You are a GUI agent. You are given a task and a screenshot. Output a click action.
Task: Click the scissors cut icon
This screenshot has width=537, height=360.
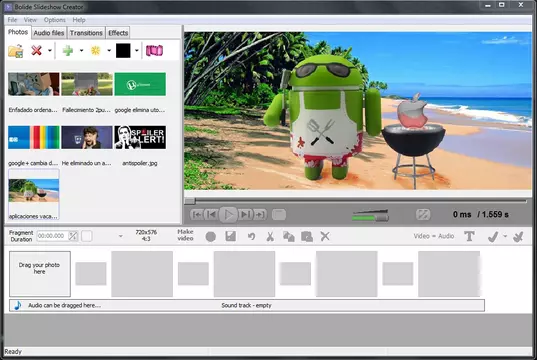(x=270, y=236)
